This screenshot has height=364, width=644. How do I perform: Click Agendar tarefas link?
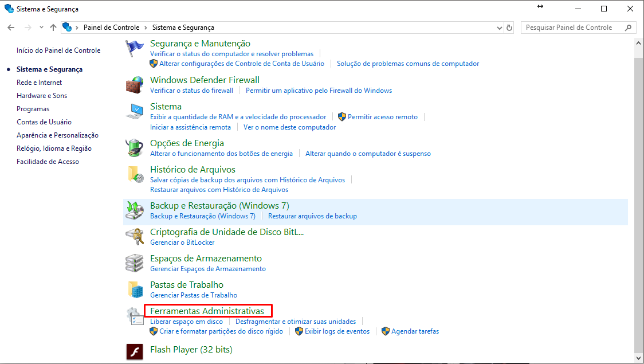(415, 331)
